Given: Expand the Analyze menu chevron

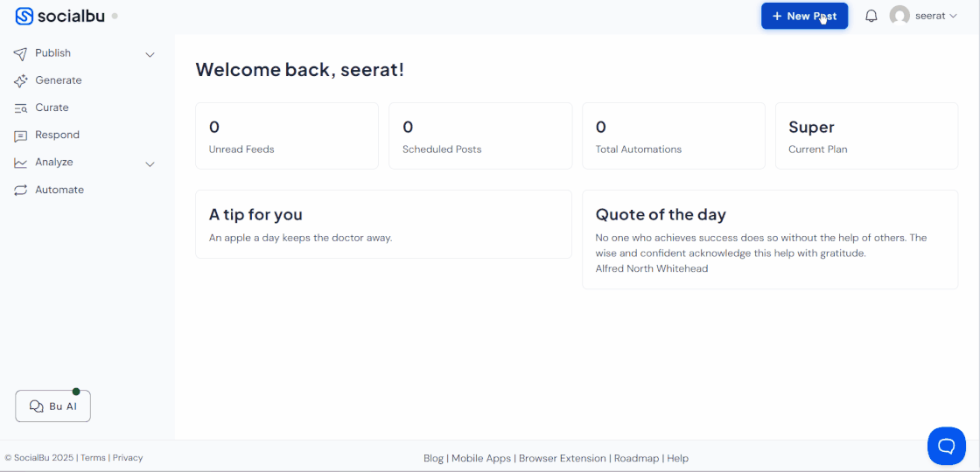Looking at the screenshot, I should pyautogui.click(x=150, y=163).
